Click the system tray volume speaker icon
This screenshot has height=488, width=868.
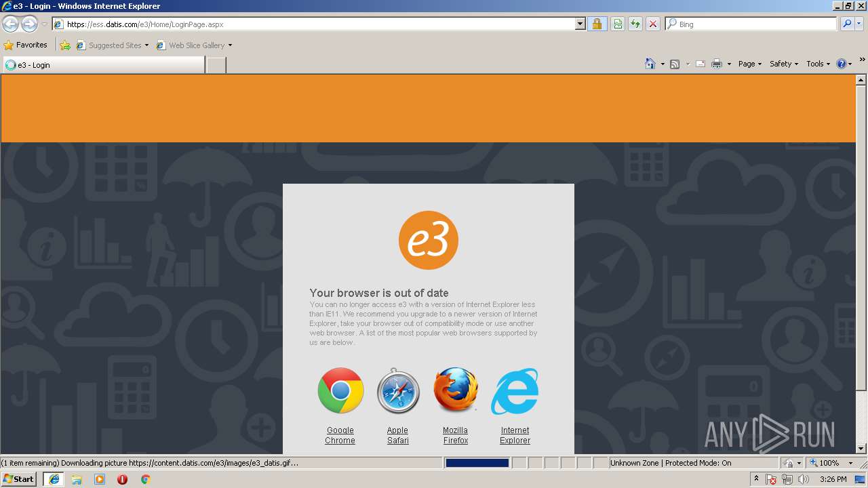(803, 479)
